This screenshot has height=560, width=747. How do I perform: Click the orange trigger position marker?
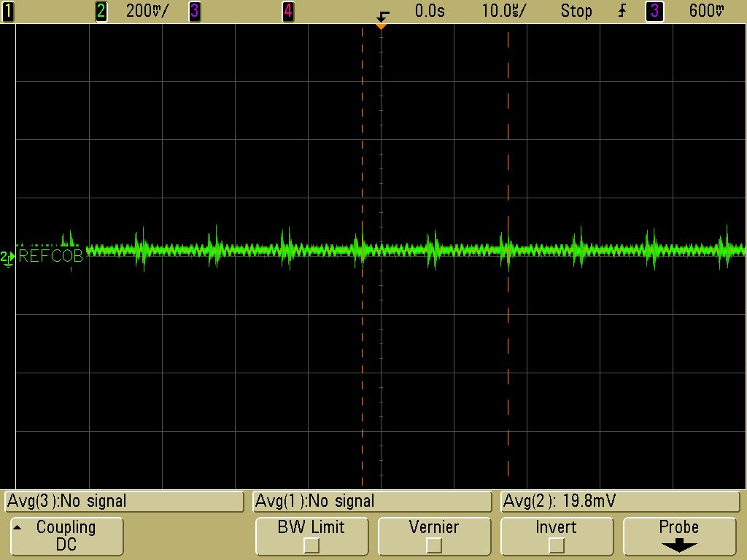(381, 26)
